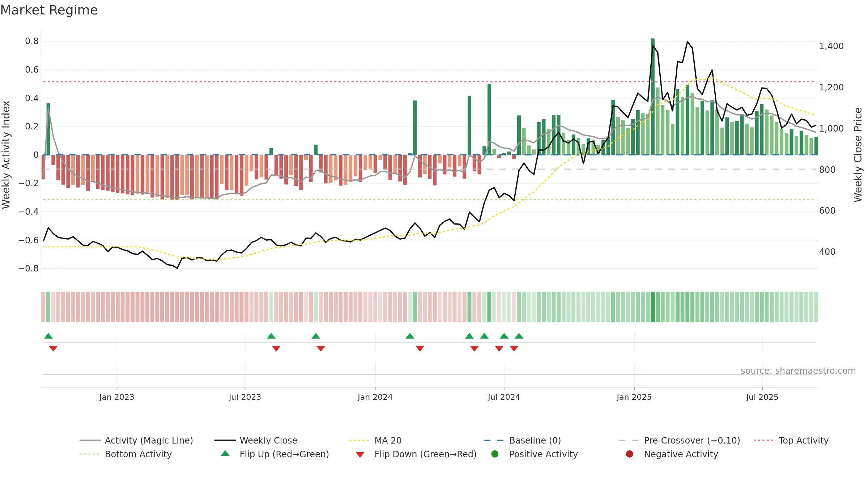Click the green Flip Up triangle icon in legend
The height and width of the screenshot is (488, 868).
(x=225, y=453)
